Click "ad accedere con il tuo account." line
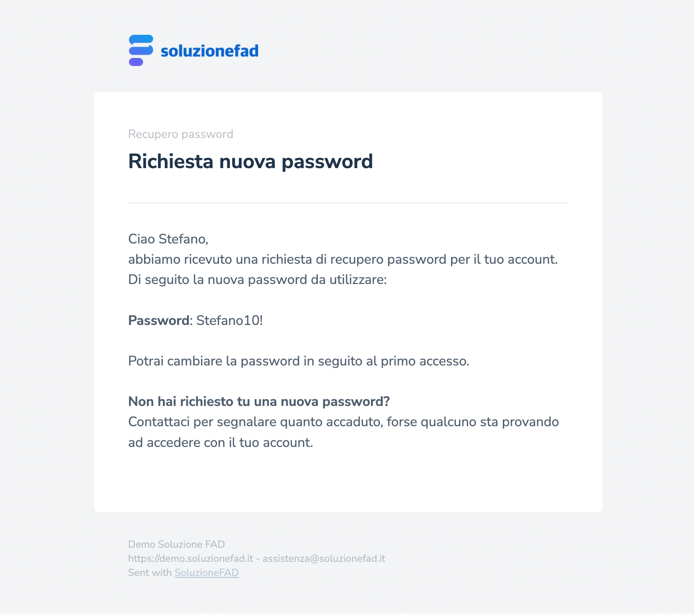 pyautogui.click(x=220, y=443)
